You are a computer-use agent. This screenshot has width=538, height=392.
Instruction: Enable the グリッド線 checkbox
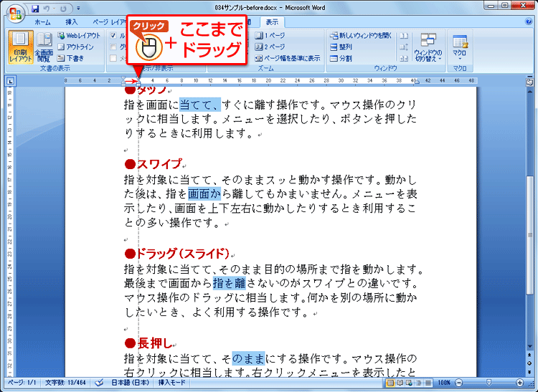tap(113, 47)
